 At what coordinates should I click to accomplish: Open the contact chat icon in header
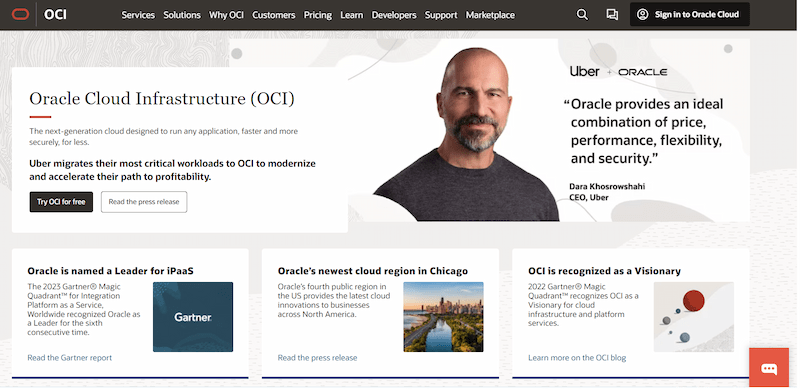612,15
